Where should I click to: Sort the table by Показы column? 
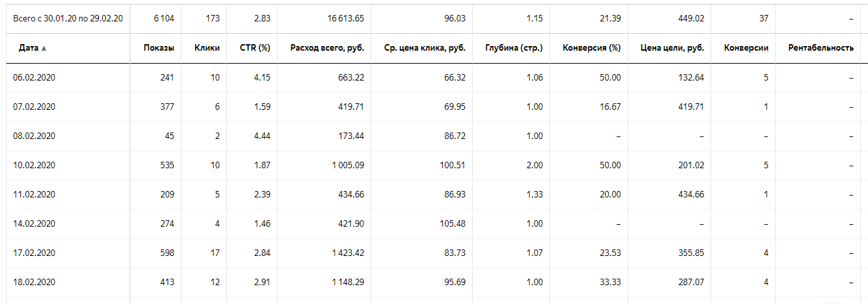coord(161,48)
